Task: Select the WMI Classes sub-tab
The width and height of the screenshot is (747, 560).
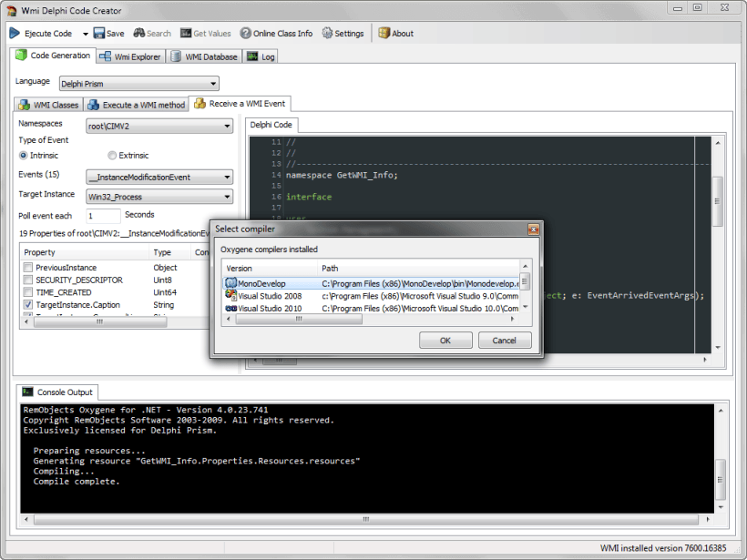Action: pyautogui.click(x=48, y=105)
